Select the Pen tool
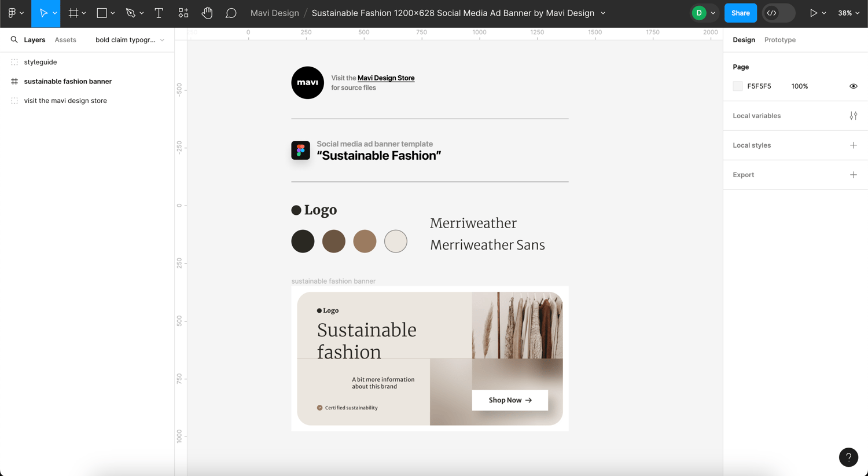The height and width of the screenshot is (476, 868). pyautogui.click(x=131, y=13)
